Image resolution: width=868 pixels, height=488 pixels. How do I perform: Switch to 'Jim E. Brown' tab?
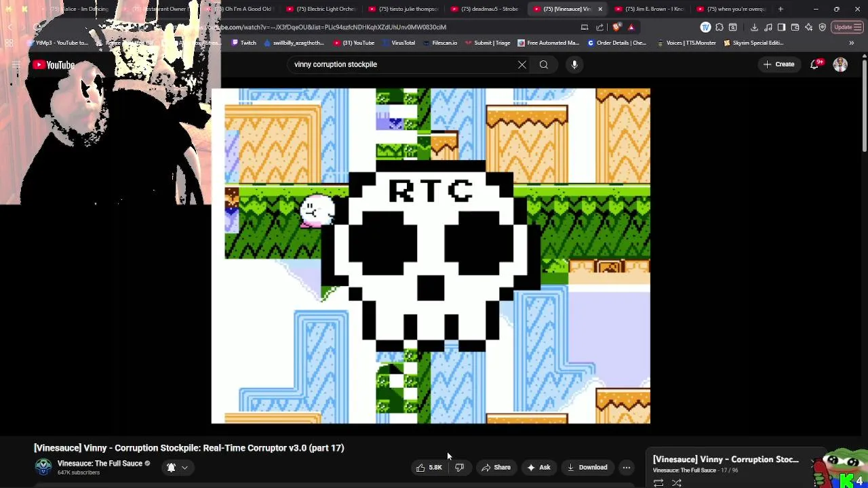650,9
